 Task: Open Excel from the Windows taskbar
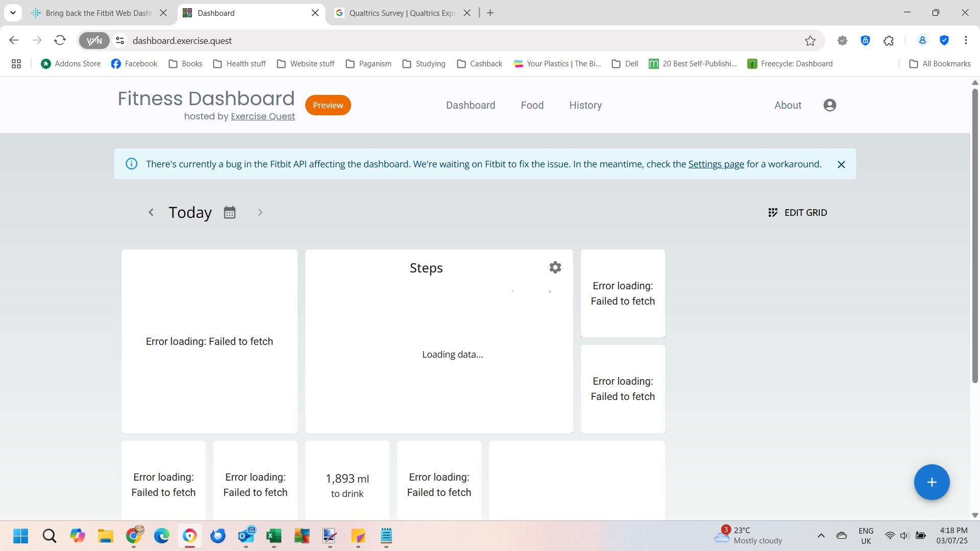274,536
